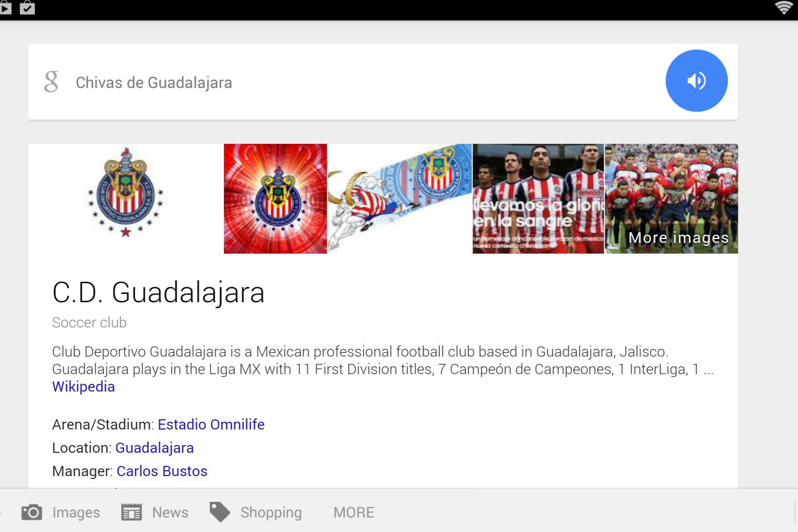Open the camera Images icon
Viewport: 798px width, 532px height.
32,512
